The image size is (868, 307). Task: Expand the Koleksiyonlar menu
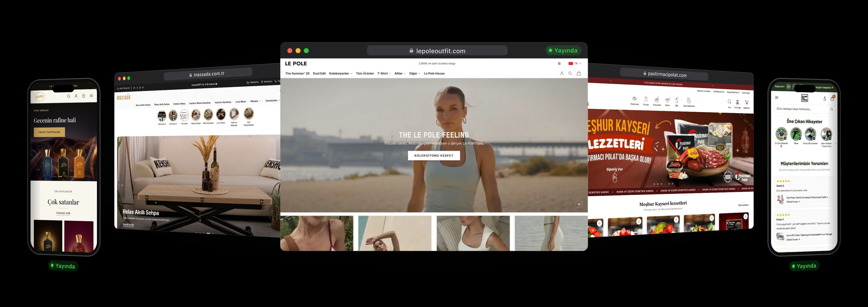340,73
